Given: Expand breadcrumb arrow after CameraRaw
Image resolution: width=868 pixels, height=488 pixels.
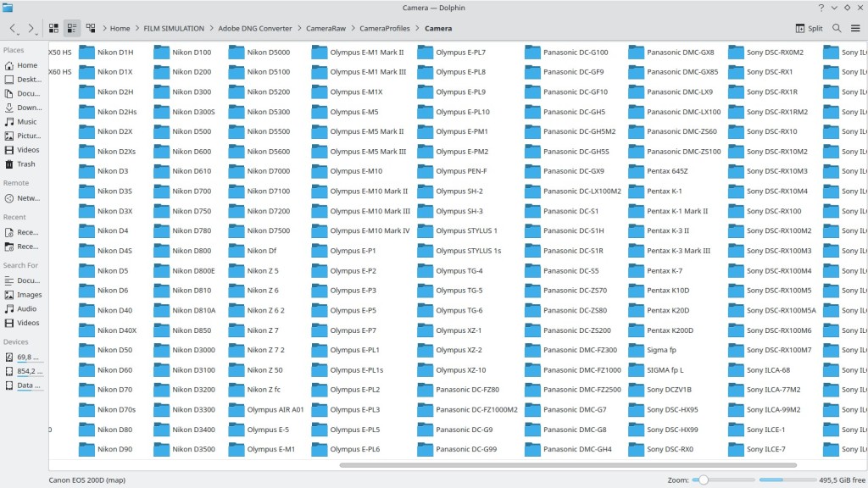Looking at the screenshot, I should (x=353, y=28).
